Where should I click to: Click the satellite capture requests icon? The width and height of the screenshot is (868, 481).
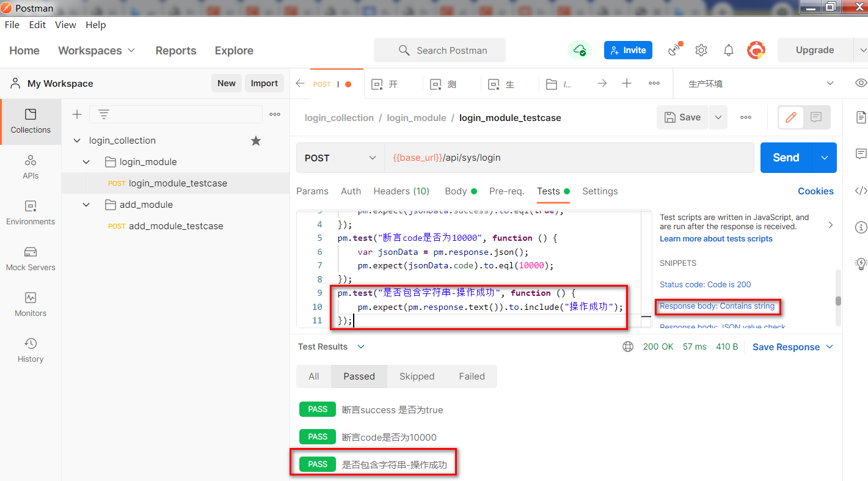coord(674,50)
